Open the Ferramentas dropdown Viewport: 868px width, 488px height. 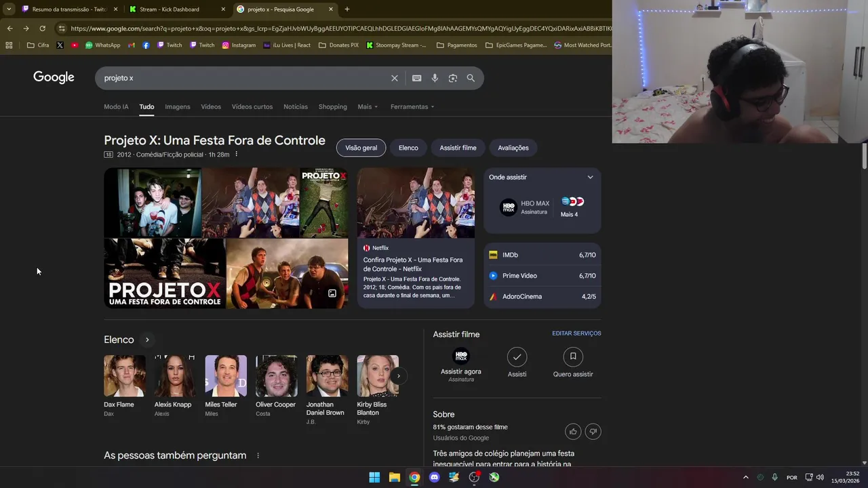pos(412,106)
